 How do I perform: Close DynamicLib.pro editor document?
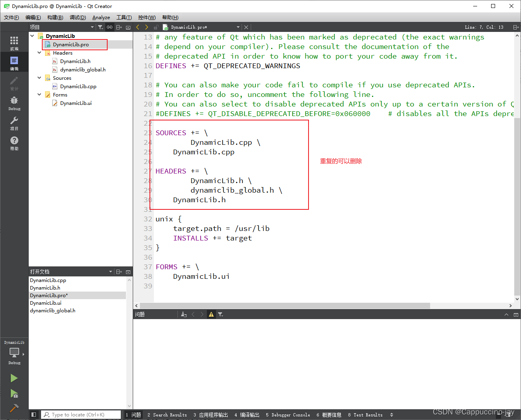246,27
